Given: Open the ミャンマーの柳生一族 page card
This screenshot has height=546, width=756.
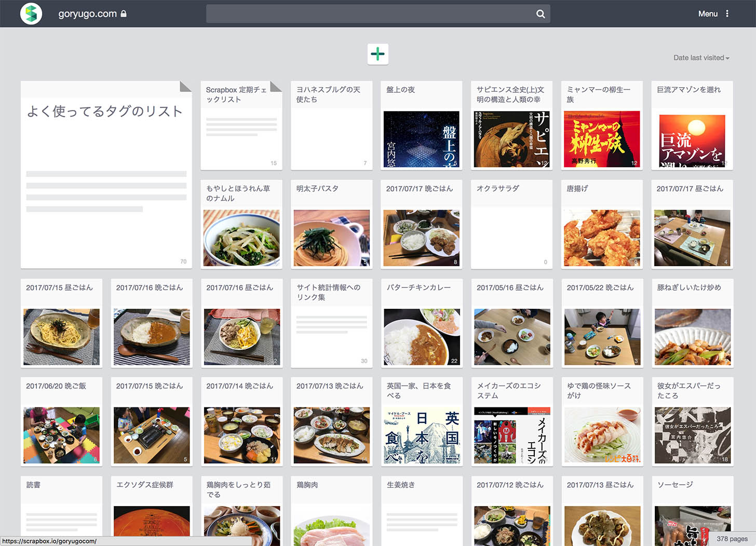Looking at the screenshot, I should point(602,125).
